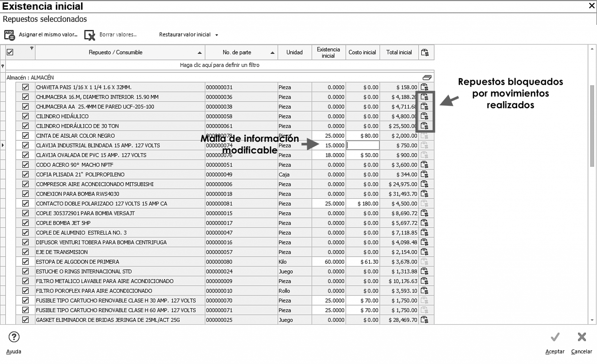Click the movements icon for COFIA PLISADA row
Viewport: 597px width, 364px height.
424,174
